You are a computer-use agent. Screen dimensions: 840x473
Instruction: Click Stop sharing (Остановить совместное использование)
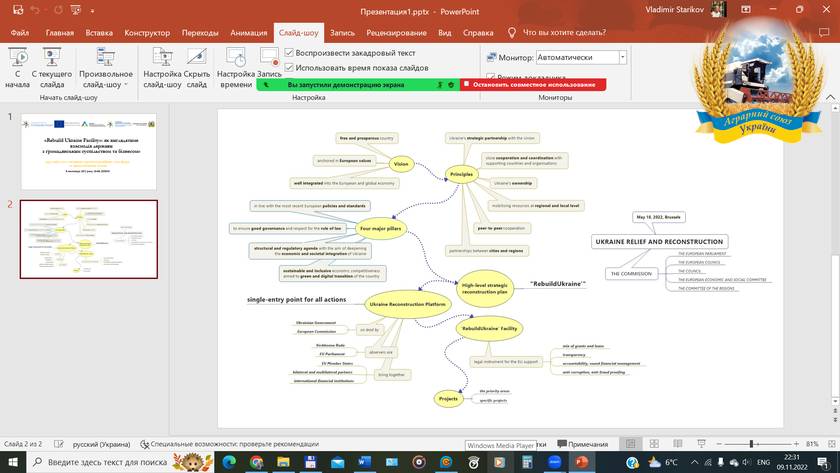533,85
